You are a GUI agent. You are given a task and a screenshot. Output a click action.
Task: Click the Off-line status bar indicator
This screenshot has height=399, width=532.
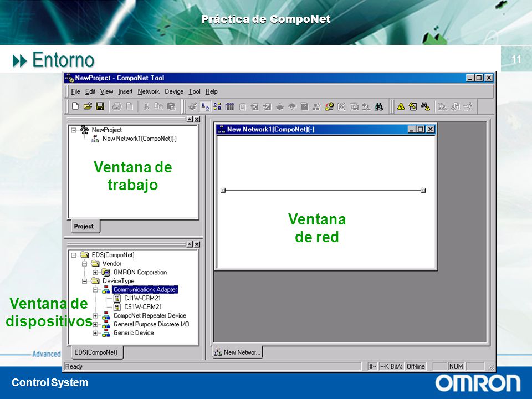416,366
